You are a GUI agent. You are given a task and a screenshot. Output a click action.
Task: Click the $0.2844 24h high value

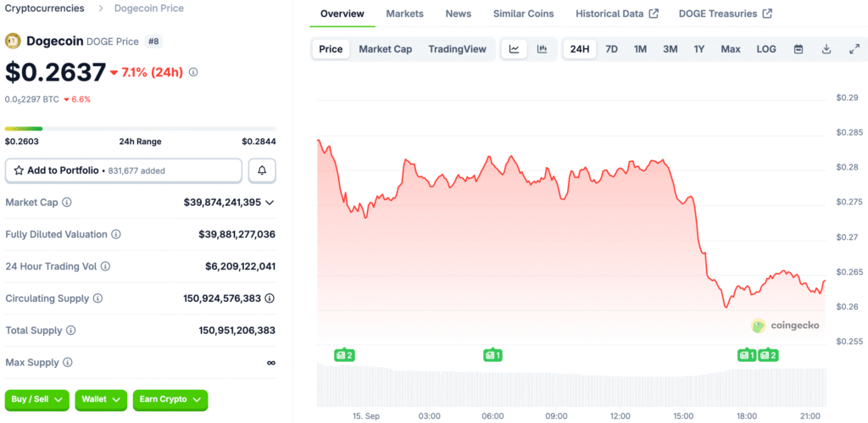click(259, 142)
